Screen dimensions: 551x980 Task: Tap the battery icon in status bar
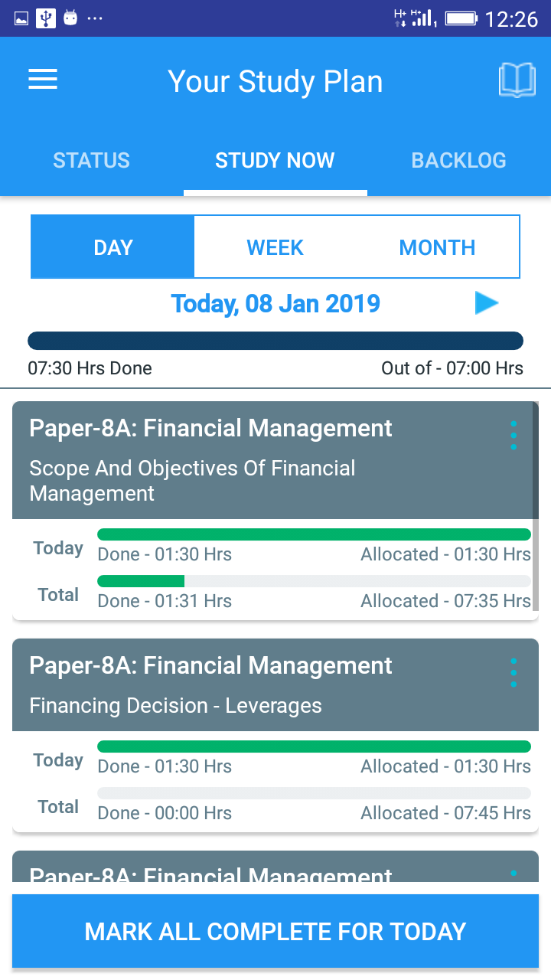click(x=461, y=18)
